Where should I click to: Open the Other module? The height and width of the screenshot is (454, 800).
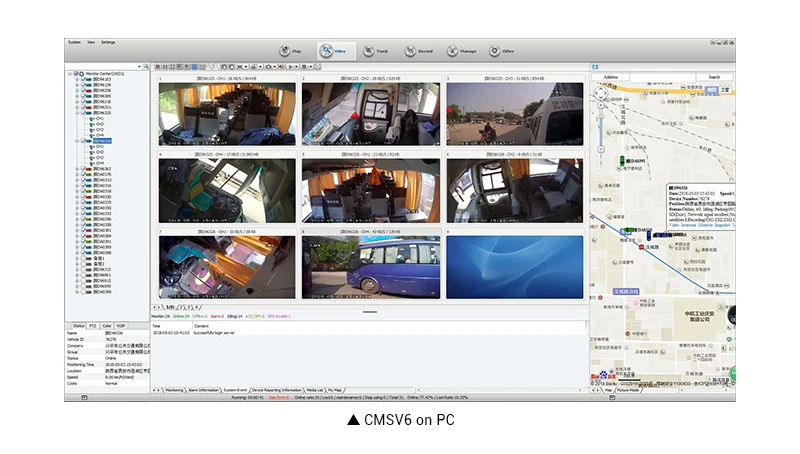[501, 50]
